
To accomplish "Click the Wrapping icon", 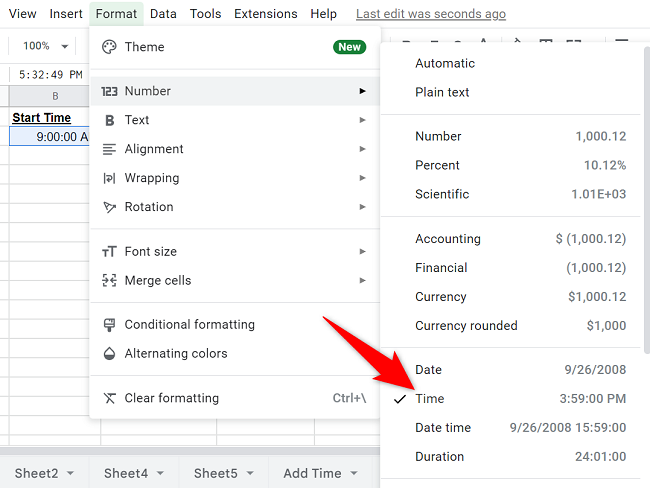I will click(x=110, y=178).
